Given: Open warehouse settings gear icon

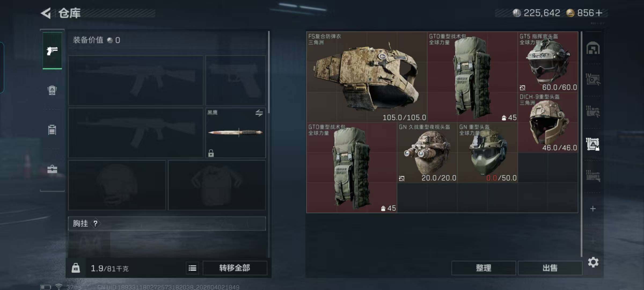Looking at the screenshot, I should tap(593, 262).
